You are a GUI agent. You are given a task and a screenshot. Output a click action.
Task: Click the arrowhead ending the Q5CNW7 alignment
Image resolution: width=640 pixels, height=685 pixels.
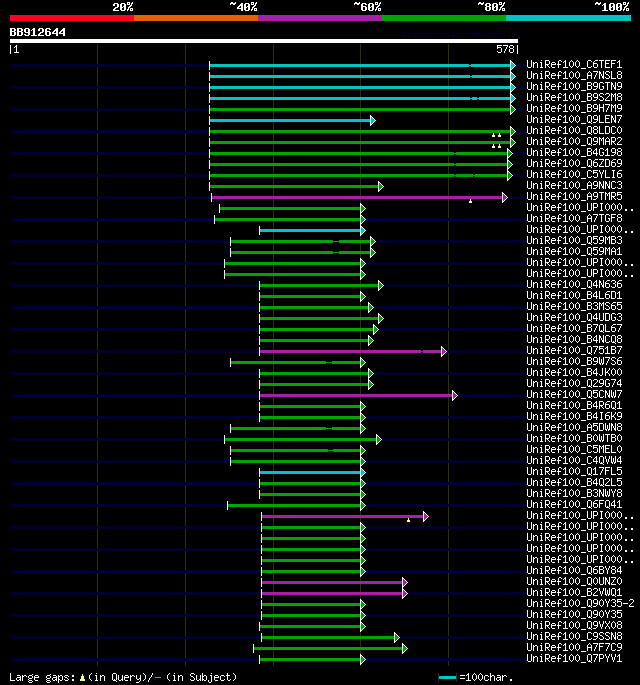[x=455, y=395]
